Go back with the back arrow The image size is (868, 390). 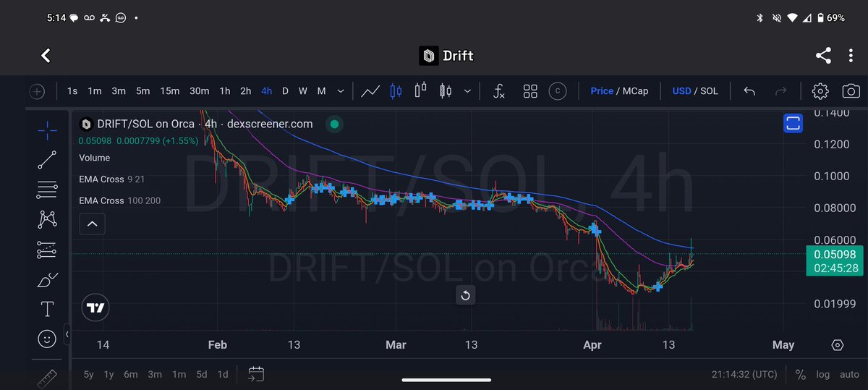[x=46, y=56]
